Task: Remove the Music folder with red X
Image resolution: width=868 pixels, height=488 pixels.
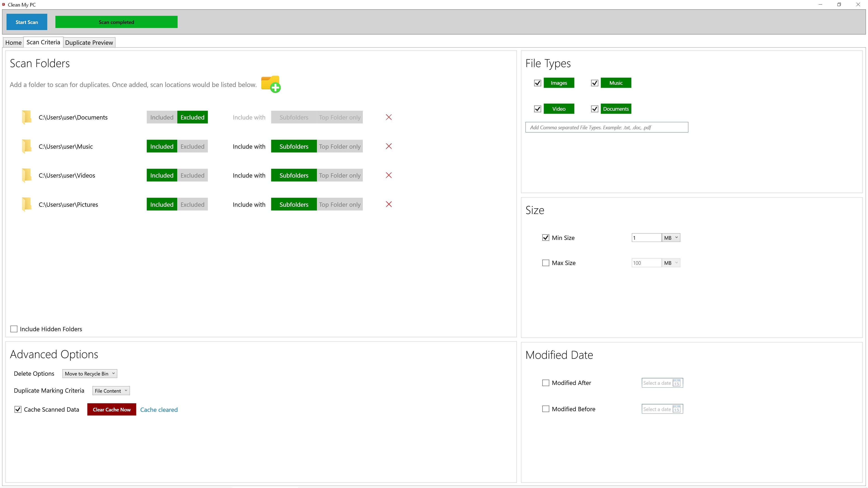Action: click(x=389, y=146)
